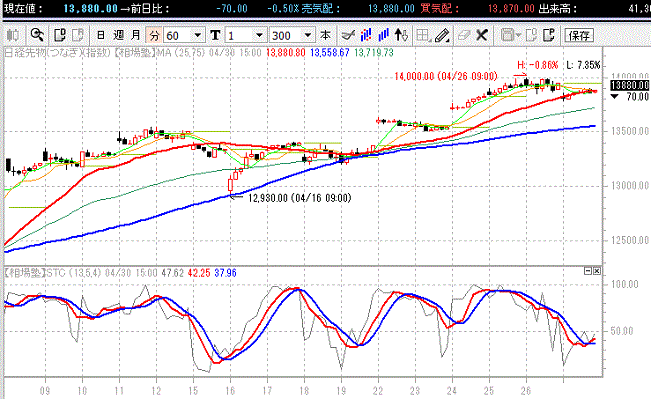Viewport: 651px width, 399px height.
Task: Click the bold T text icon
Action: tap(215, 35)
